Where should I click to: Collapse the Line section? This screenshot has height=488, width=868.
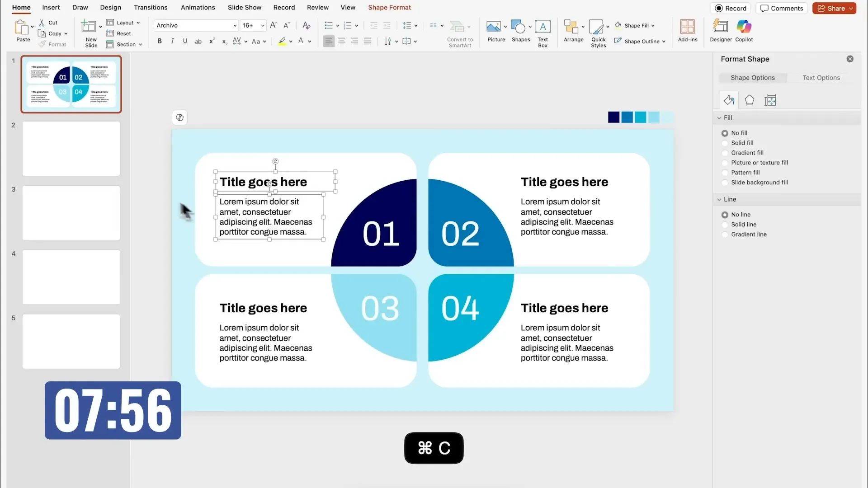(x=719, y=199)
